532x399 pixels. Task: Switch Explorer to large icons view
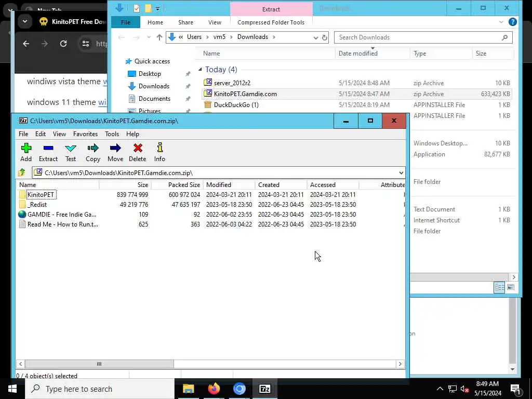(x=511, y=287)
